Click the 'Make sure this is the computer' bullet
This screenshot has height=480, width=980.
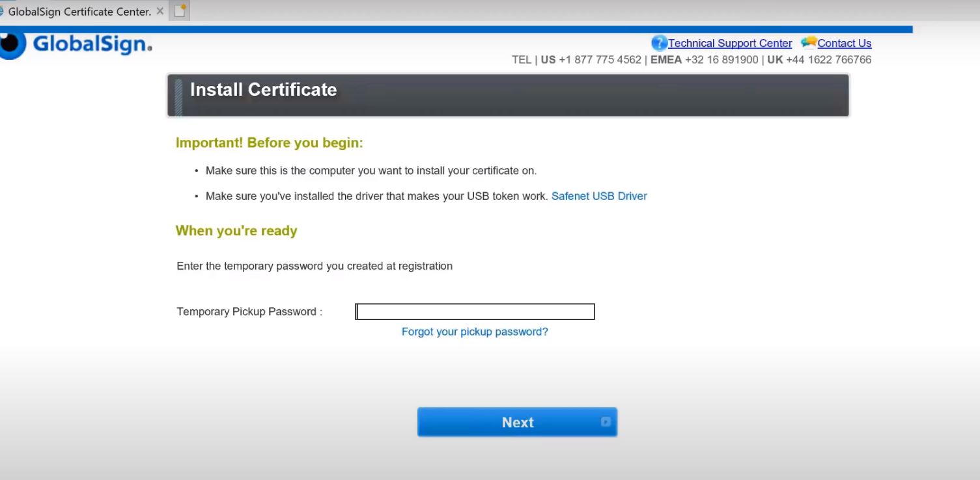[x=371, y=171]
